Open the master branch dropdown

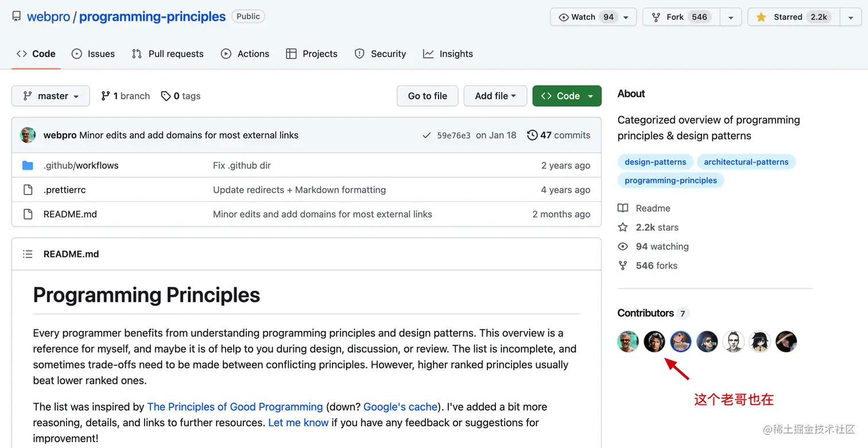[51, 96]
